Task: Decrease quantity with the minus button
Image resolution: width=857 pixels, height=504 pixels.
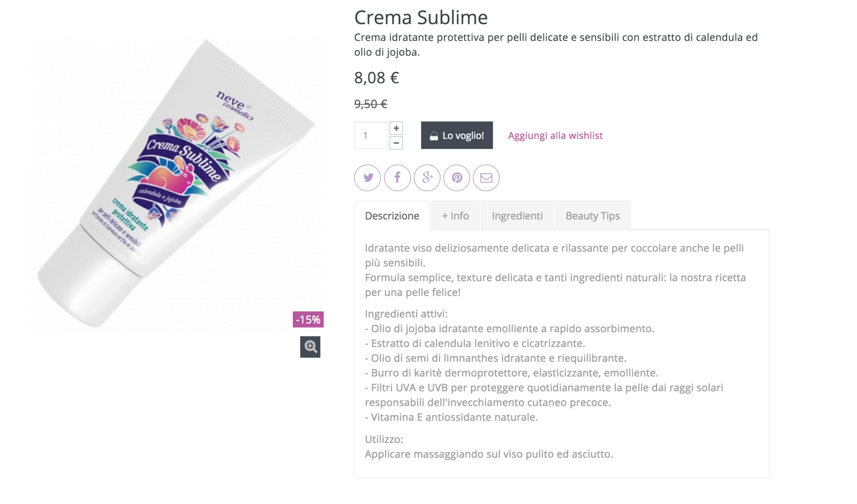Action: 396,143
